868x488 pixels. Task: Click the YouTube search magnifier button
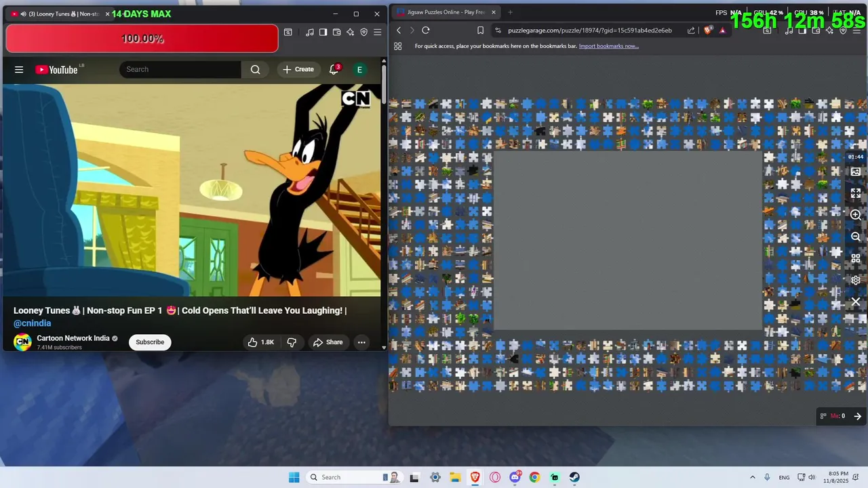click(255, 69)
